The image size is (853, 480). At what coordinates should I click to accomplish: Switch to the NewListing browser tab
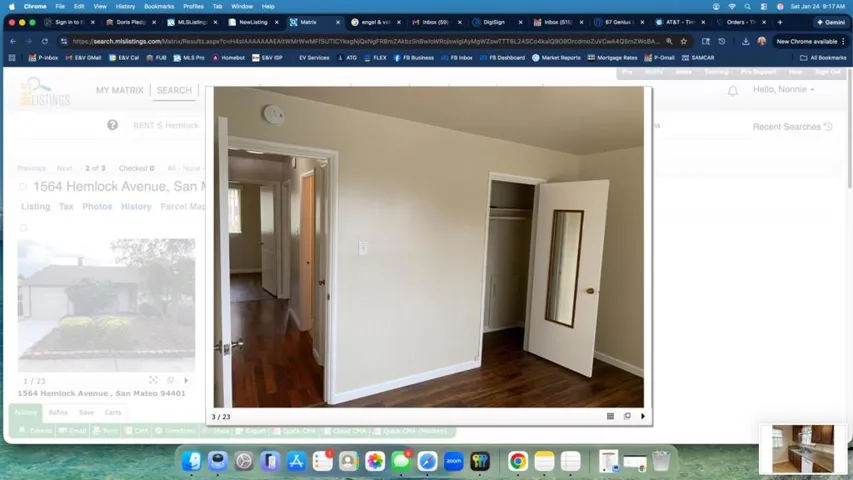tap(253, 22)
